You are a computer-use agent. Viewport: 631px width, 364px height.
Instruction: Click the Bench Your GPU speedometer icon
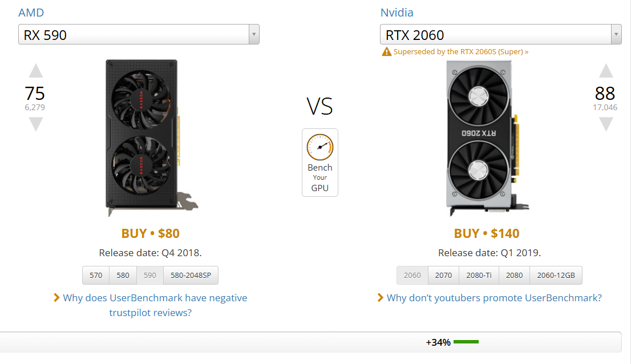[x=319, y=147]
